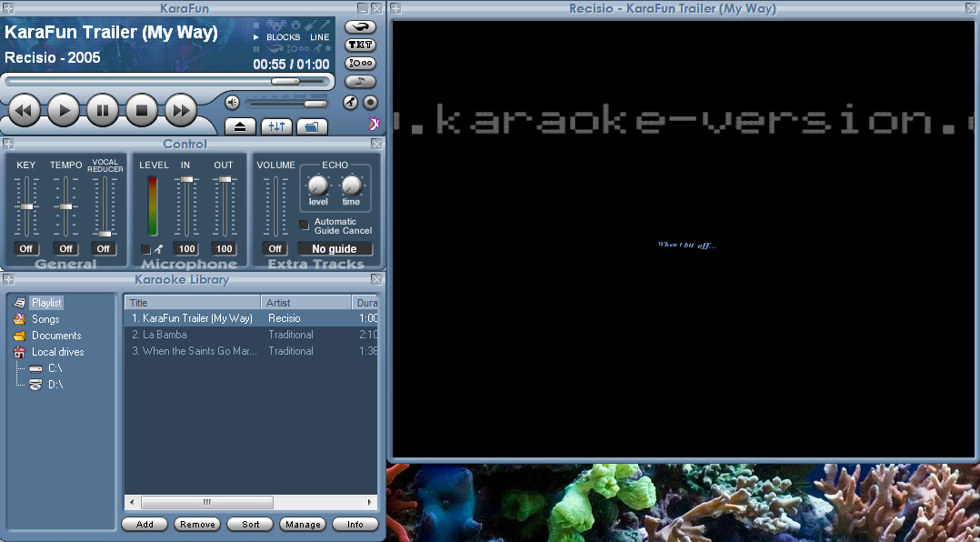This screenshot has height=542, width=980.
Task: Click the pin icon of Control panel
Action: tap(8, 145)
